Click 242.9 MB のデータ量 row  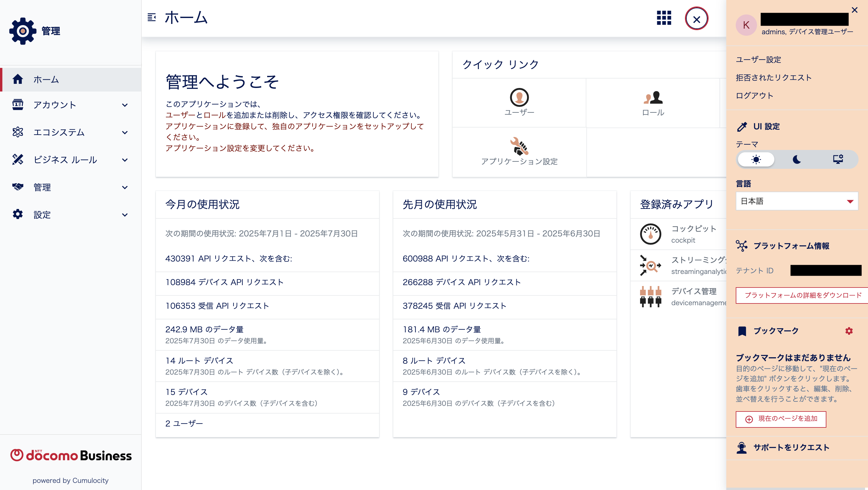click(x=267, y=335)
